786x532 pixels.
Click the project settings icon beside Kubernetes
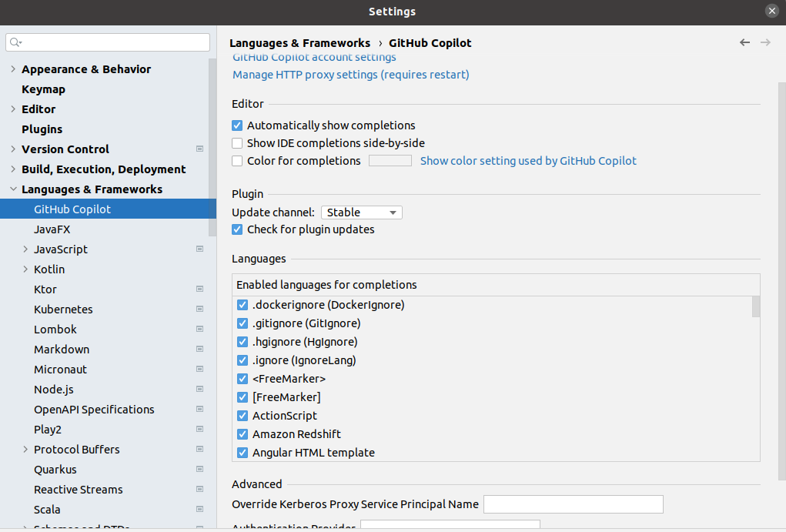tap(199, 309)
